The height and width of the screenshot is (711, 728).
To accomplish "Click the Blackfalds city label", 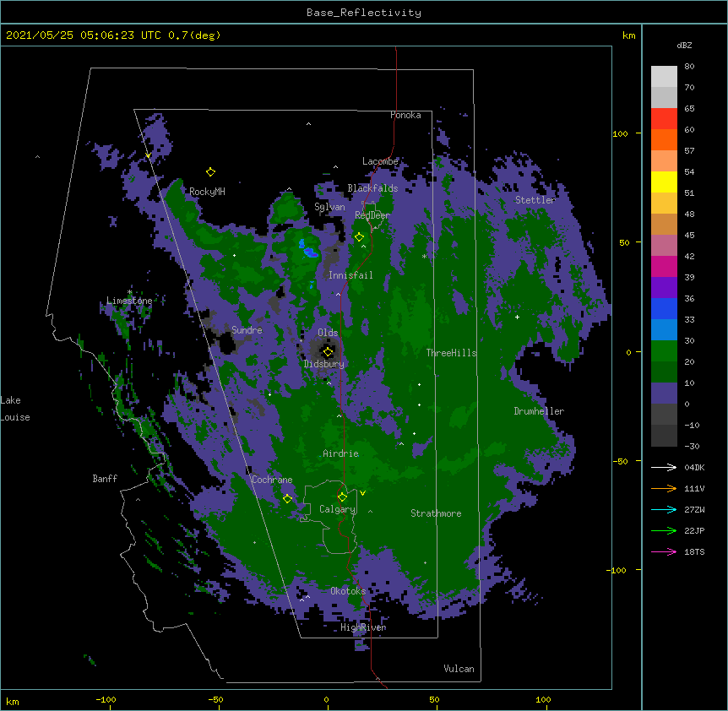I will (x=372, y=188).
